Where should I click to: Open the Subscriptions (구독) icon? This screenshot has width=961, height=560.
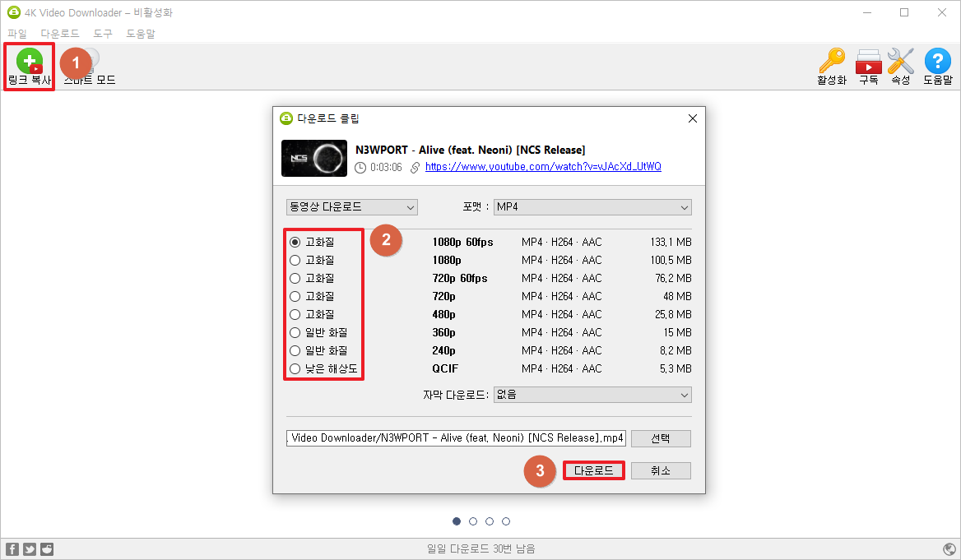coord(869,62)
